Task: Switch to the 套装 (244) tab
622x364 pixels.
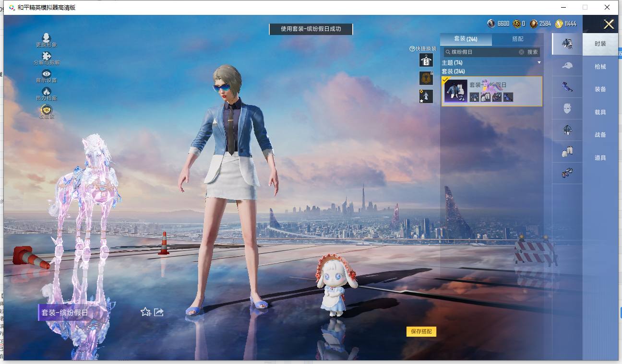Action: 466,39
